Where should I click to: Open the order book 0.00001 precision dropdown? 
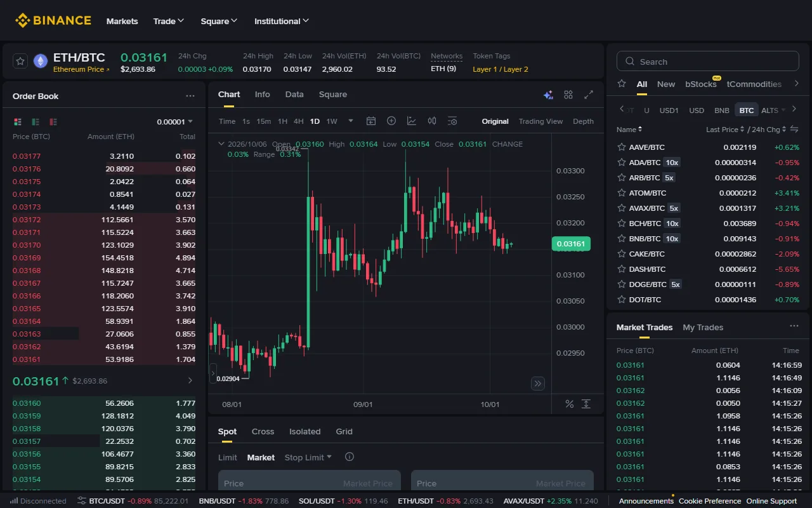[175, 122]
